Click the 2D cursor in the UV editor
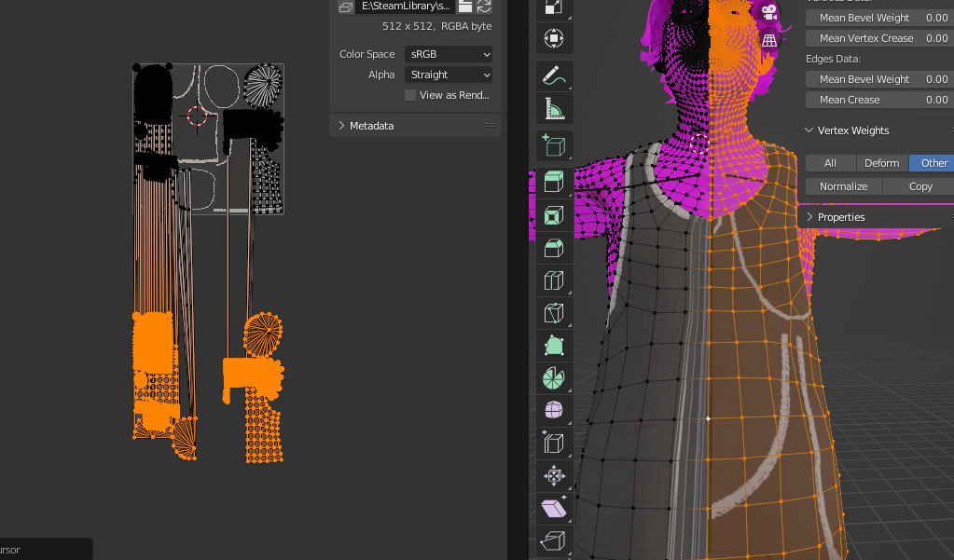The height and width of the screenshot is (560, 954). pos(197,116)
